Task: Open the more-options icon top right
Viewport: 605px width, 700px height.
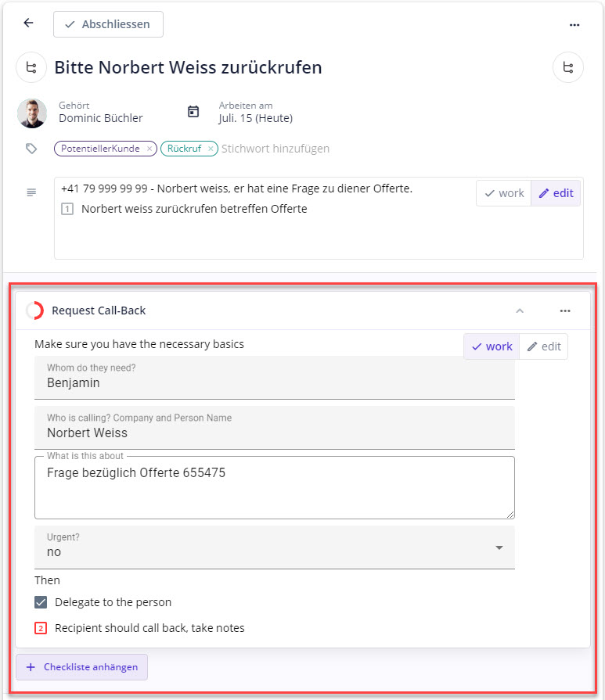Action: tap(574, 24)
